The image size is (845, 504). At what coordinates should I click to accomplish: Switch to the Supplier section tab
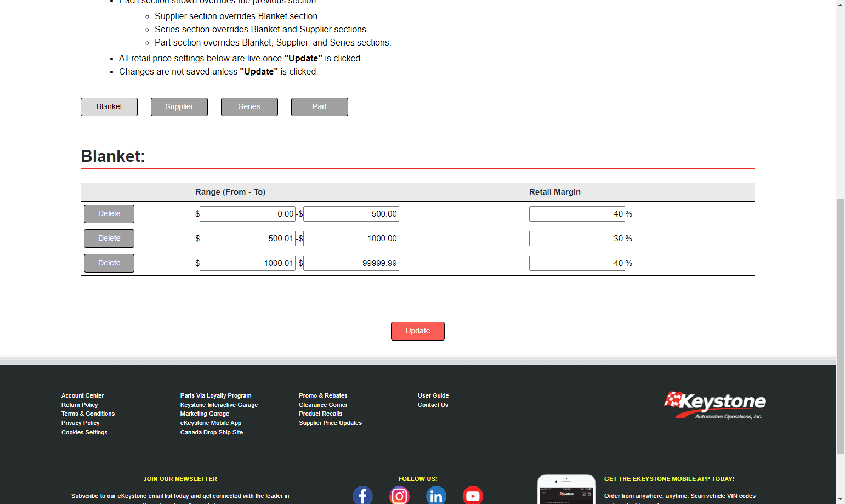tap(179, 107)
